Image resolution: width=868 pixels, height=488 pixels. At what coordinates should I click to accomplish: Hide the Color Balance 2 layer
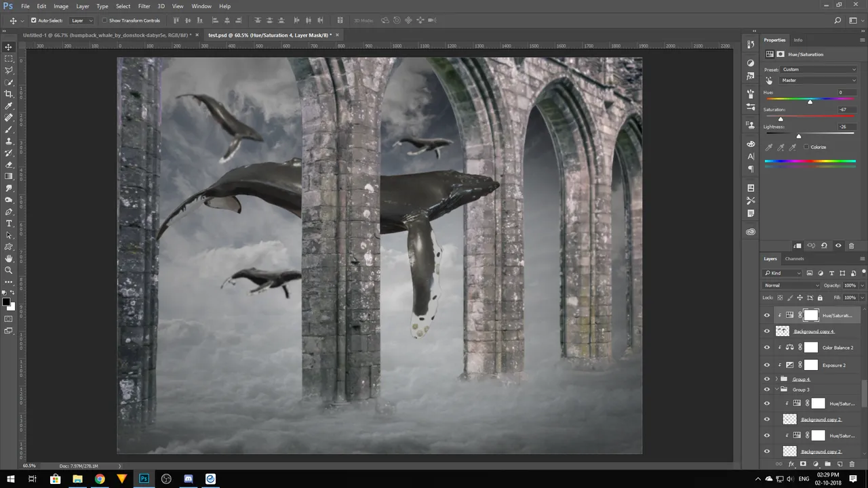tap(767, 348)
